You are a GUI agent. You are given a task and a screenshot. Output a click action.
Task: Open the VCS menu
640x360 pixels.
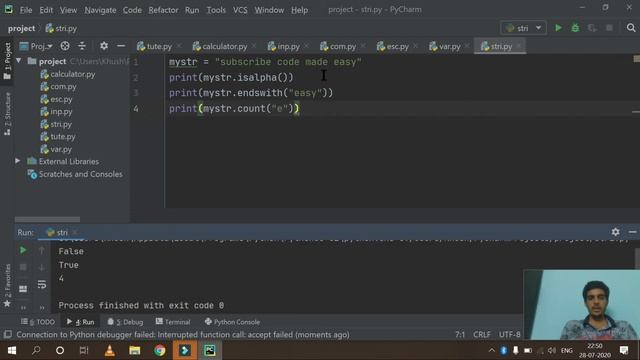point(240,10)
